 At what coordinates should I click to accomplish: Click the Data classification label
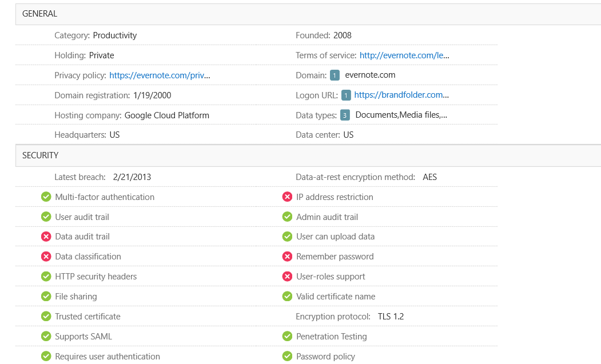(x=88, y=257)
